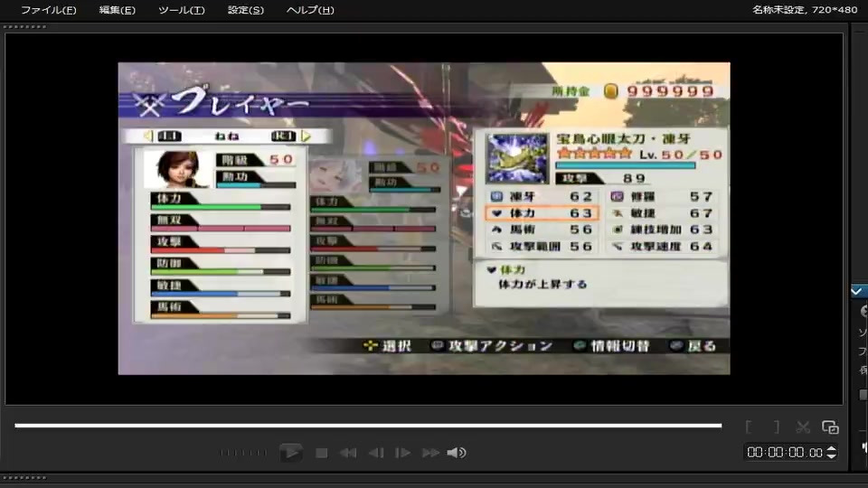Click the second character's faded portrait

335,176
